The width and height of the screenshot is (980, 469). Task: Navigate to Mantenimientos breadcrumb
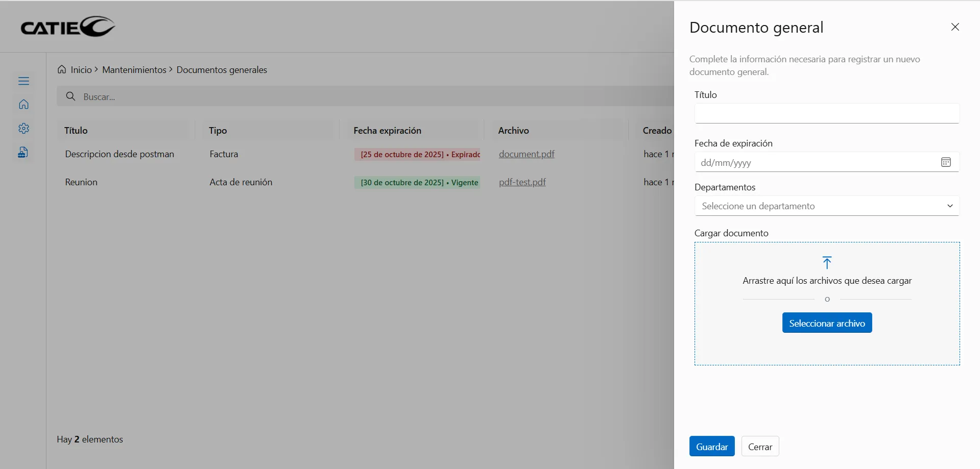point(134,70)
